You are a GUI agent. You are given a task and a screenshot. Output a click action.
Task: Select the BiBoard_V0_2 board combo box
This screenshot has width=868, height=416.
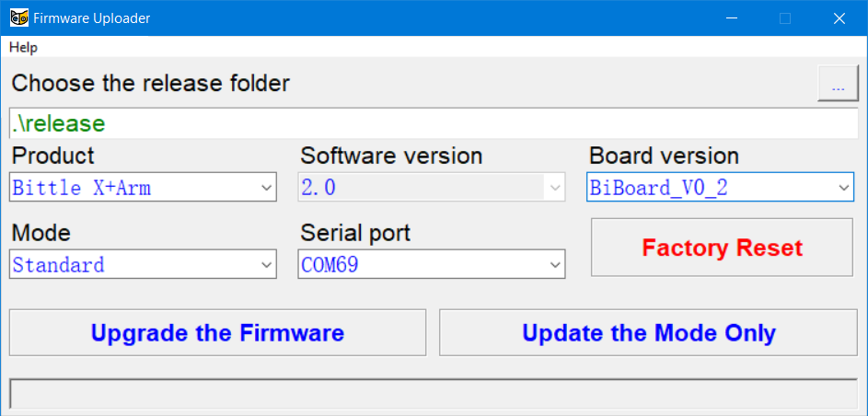click(x=709, y=188)
